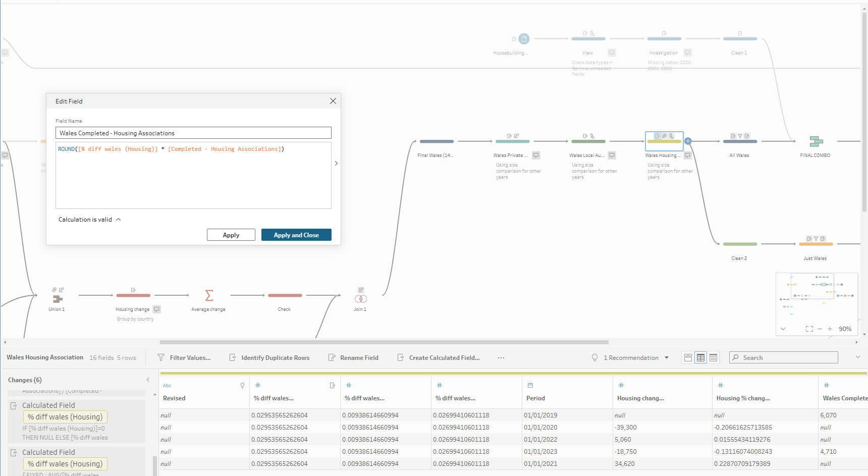Select the Union 1 step icon
The image size is (868, 476).
58,299
